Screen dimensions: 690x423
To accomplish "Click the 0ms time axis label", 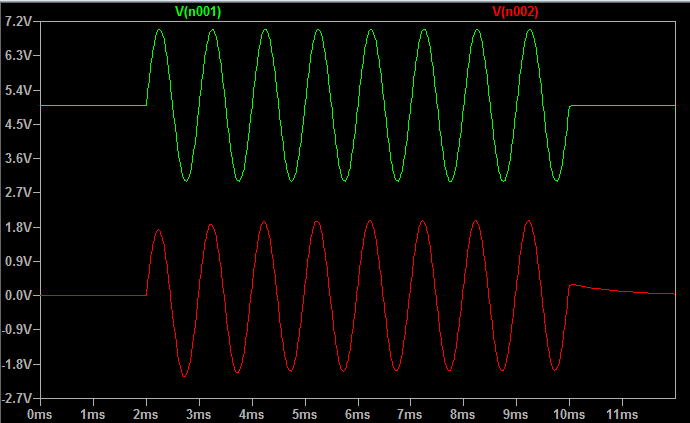I will tap(39, 413).
